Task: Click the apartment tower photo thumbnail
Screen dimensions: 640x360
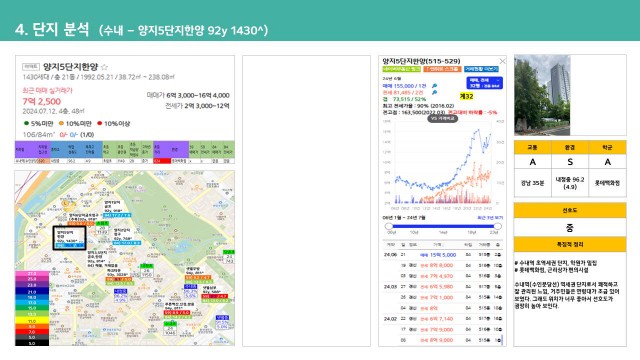Action: [x=542, y=95]
